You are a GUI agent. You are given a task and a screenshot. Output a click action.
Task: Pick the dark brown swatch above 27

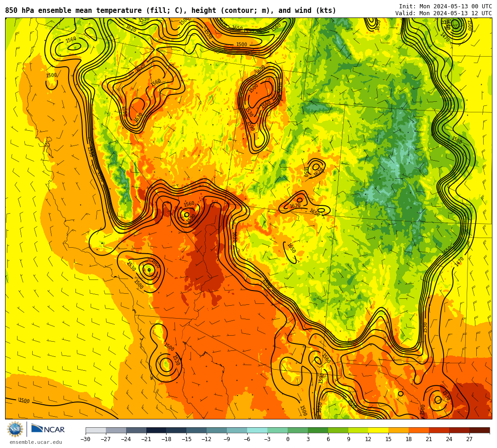480,430
